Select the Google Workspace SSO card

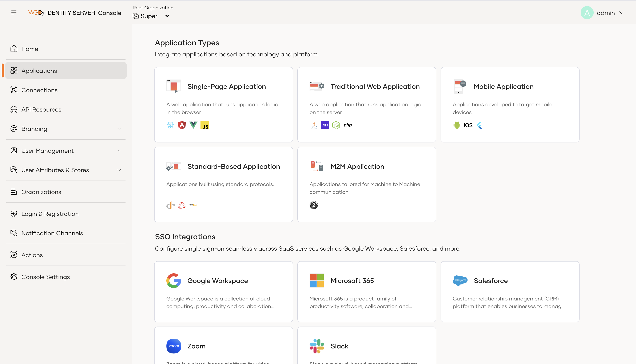tap(223, 291)
